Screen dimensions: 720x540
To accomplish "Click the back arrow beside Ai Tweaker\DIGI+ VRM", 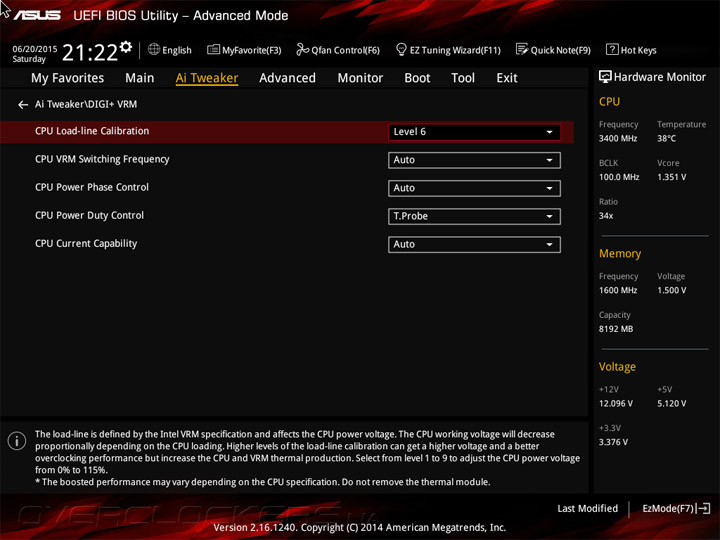I will [x=22, y=105].
